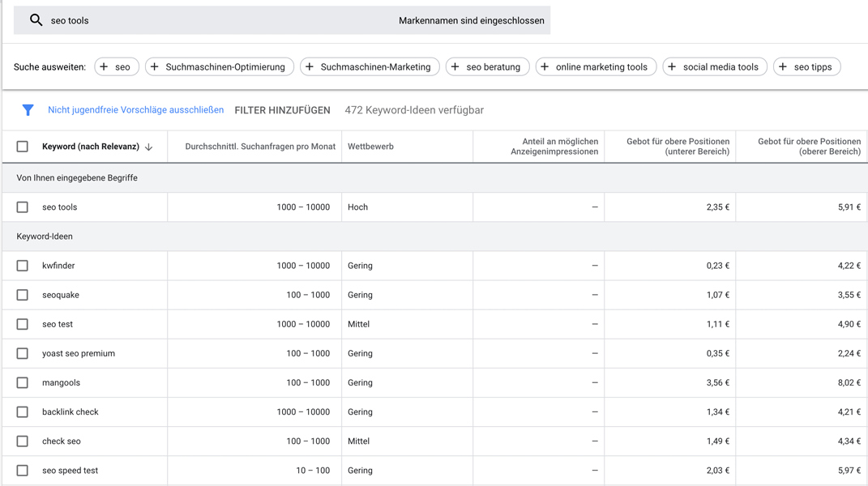Add 'seo' to broaden search
Image resolution: width=868 pixels, height=486 pixels.
coord(117,67)
